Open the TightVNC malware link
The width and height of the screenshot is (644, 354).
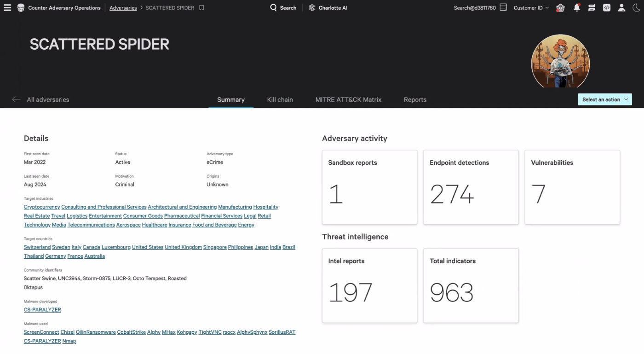click(210, 332)
